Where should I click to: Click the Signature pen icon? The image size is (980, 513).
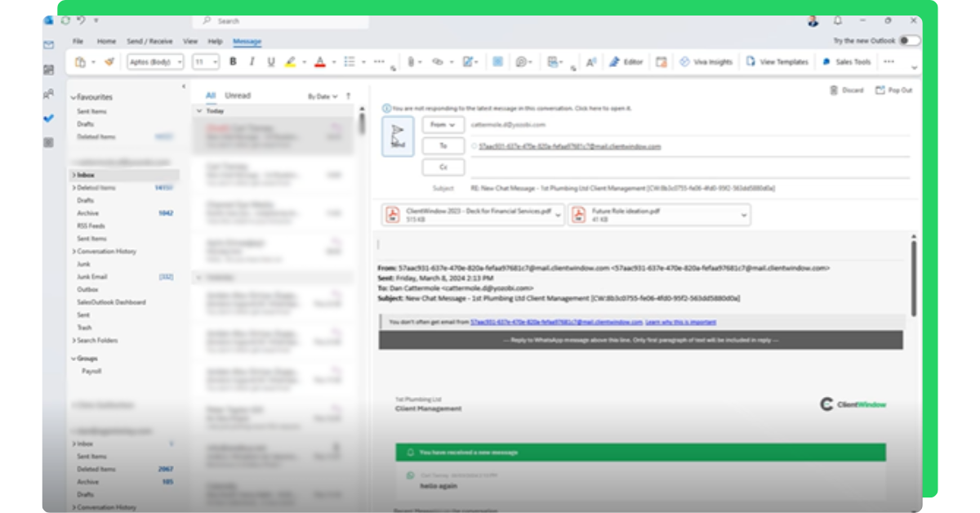pos(468,62)
